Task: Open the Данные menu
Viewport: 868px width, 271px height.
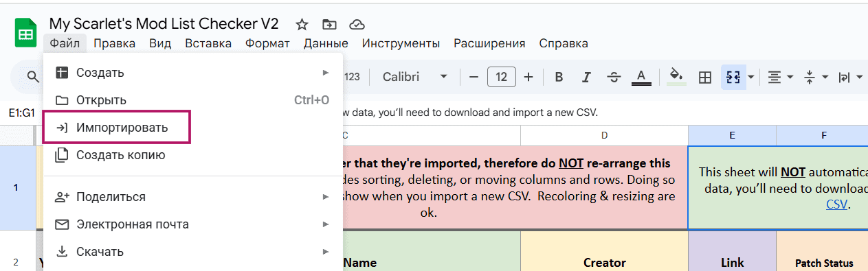Action: tap(326, 43)
